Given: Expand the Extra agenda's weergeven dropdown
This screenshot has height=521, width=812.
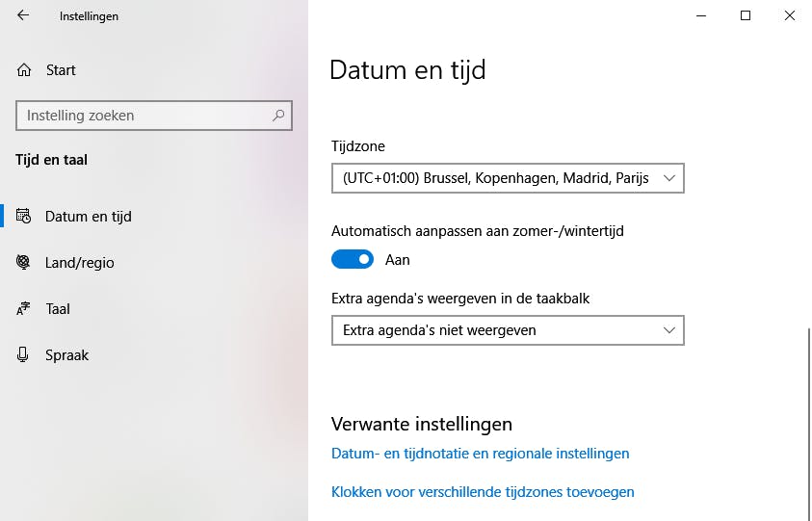Looking at the screenshot, I should [508, 330].
